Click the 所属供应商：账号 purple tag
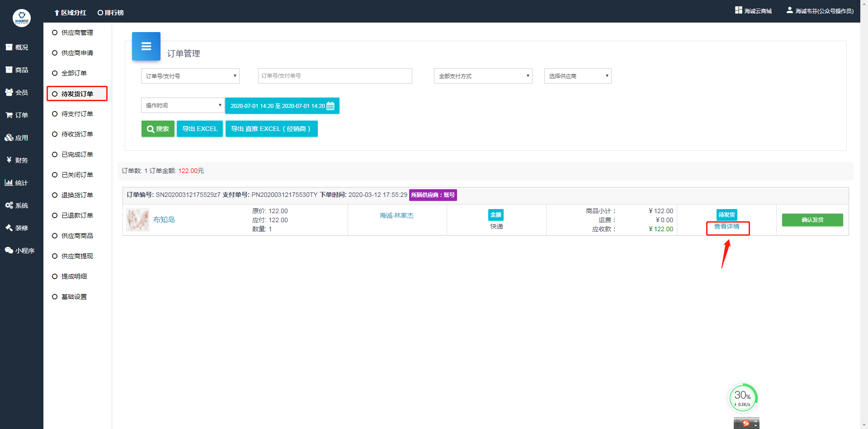The width and height of the screenshot is (868, 429). click(x=433, y=195)
